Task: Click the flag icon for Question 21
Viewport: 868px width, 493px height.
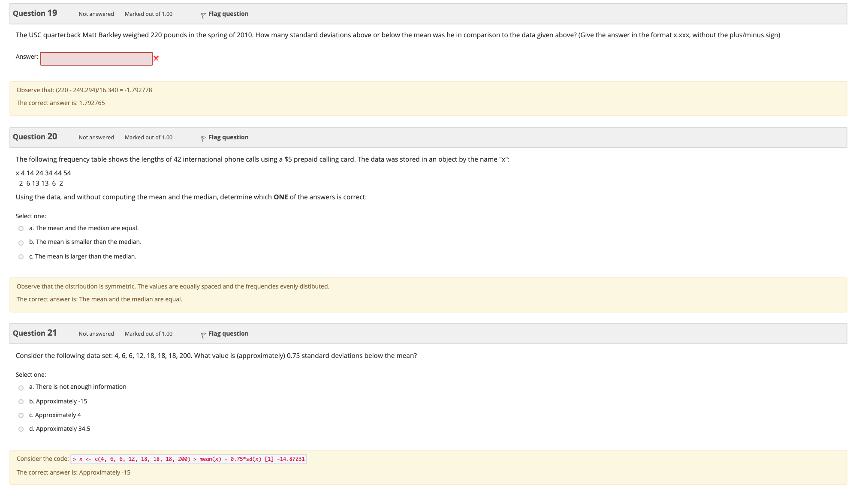Action: pyautogui.click(x=203, y=335)
